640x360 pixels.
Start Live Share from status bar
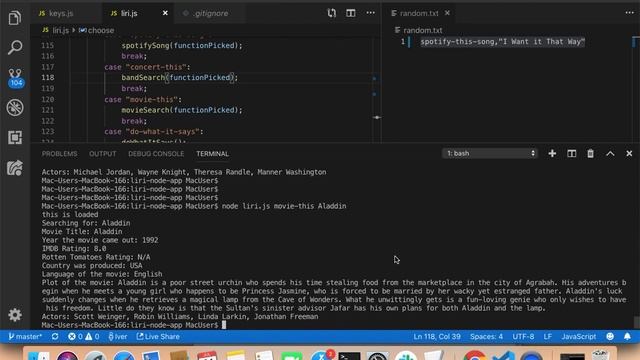(x=158, y=336)
